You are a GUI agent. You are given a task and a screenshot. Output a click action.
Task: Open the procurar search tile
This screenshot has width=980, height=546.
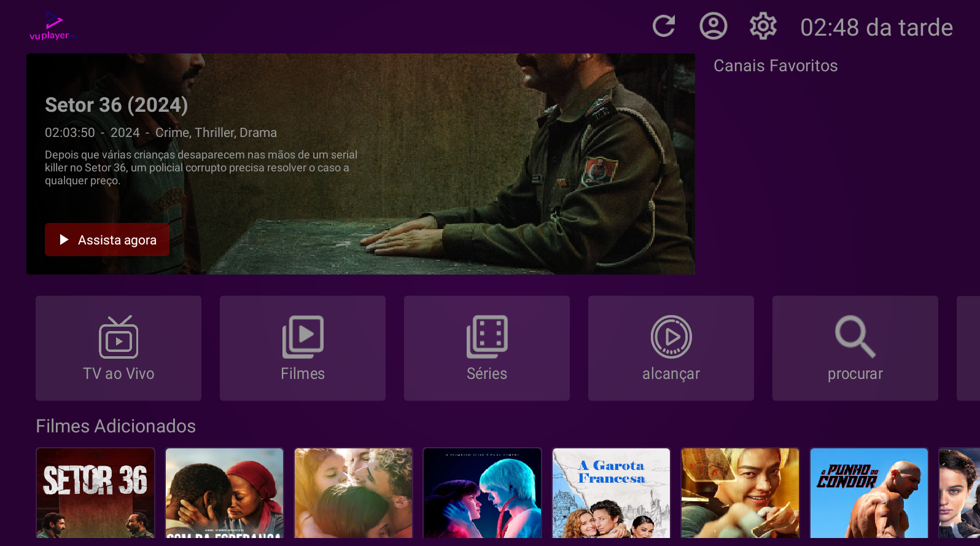(x=855, y=348)
